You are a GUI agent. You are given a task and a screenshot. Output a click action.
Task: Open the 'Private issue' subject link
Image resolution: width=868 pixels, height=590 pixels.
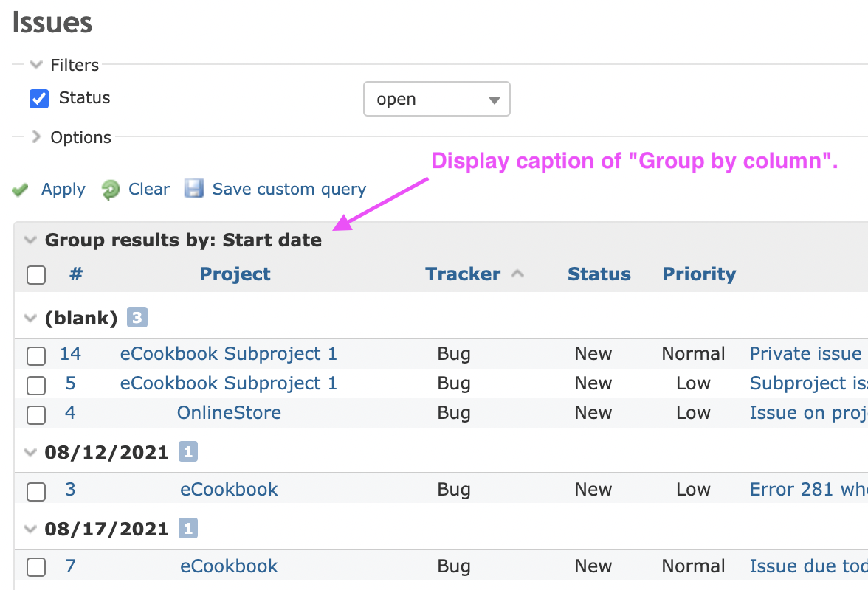tap(805, 353)
